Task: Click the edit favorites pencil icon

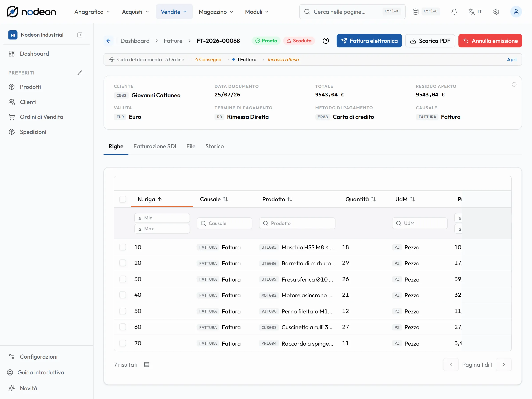Action: (80, 73)
